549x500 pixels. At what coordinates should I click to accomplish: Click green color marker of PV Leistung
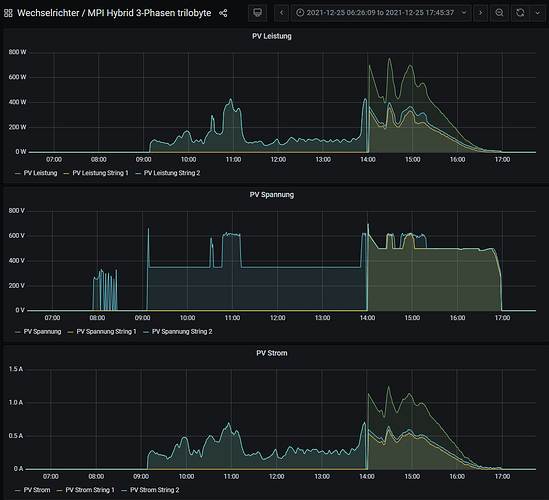pos(18,173)
